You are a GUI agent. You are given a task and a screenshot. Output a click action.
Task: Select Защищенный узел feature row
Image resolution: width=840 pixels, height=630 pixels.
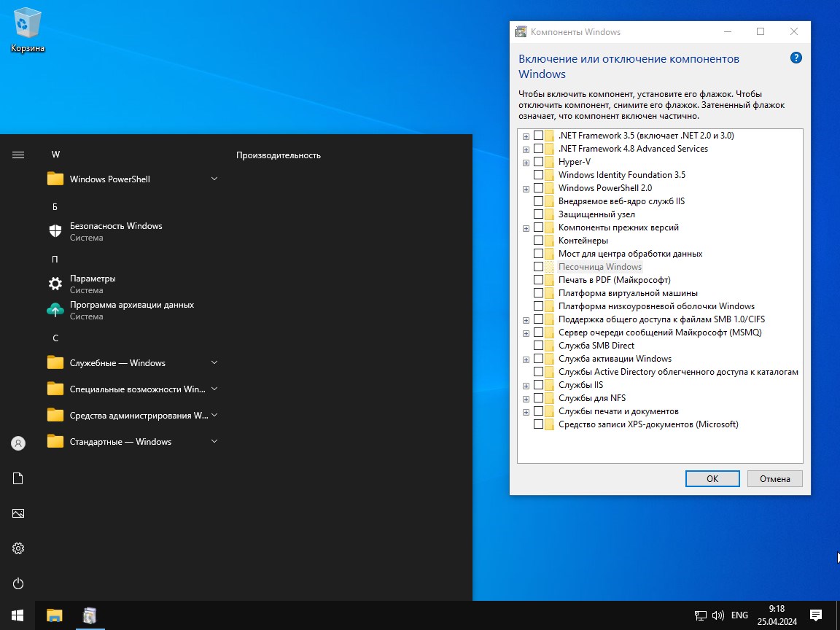tap(596, 214)
